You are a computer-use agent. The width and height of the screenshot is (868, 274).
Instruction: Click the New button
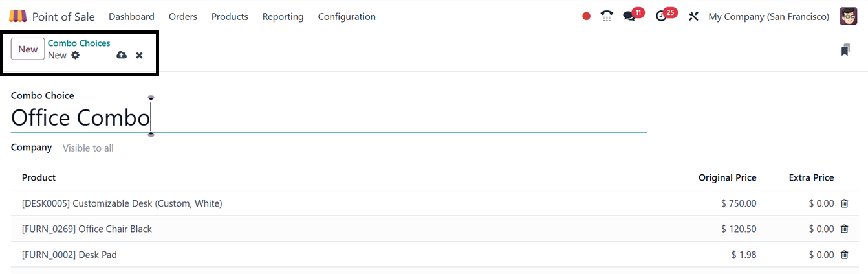(28, 49)
